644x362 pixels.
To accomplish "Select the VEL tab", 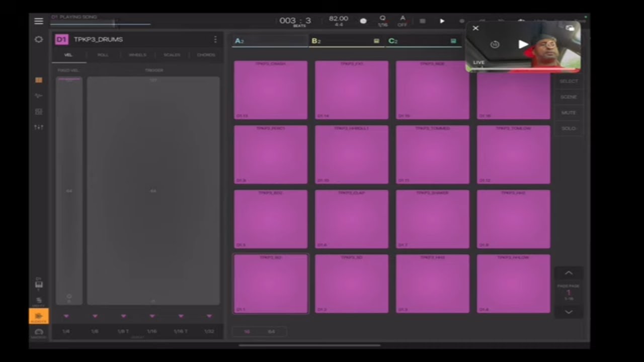I will pos(68,55).
